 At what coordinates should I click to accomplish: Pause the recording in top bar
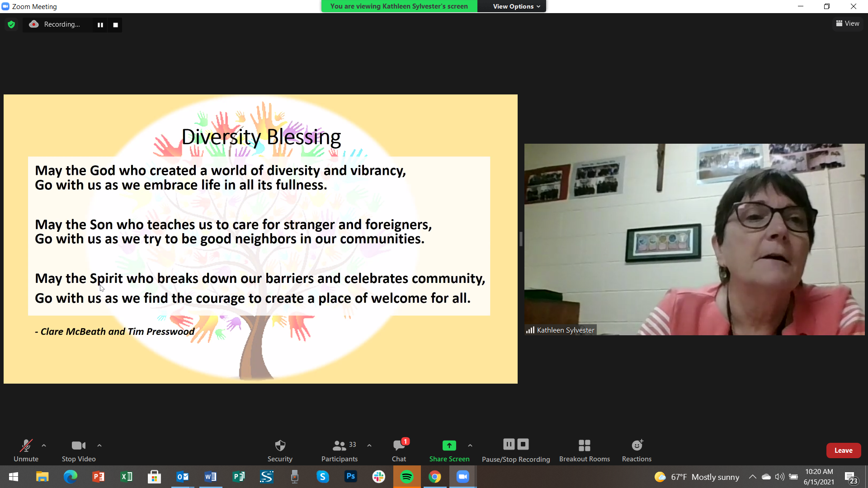(x=100, y=25)
